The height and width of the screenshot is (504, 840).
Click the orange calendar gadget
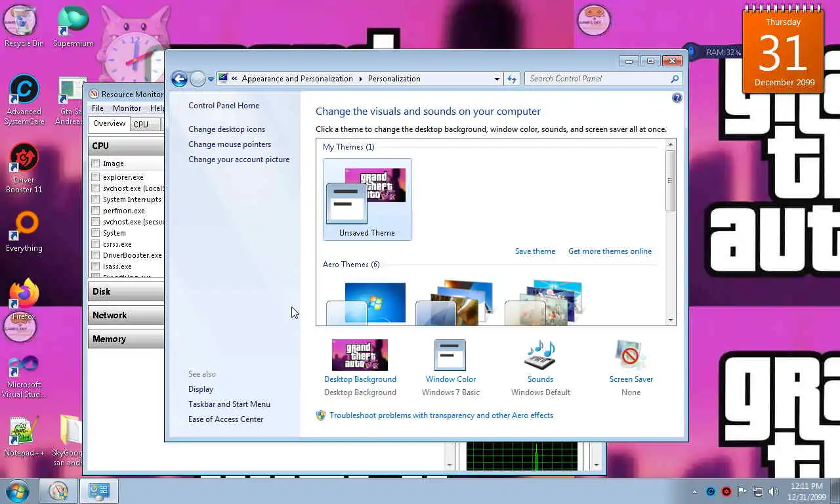[783, 50]
